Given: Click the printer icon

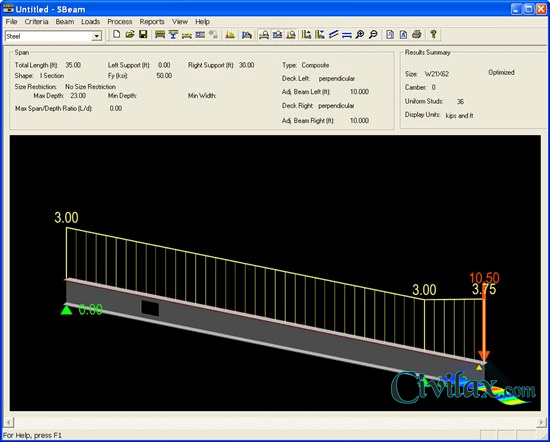Looking at the screenshot, I should (416, 34).
